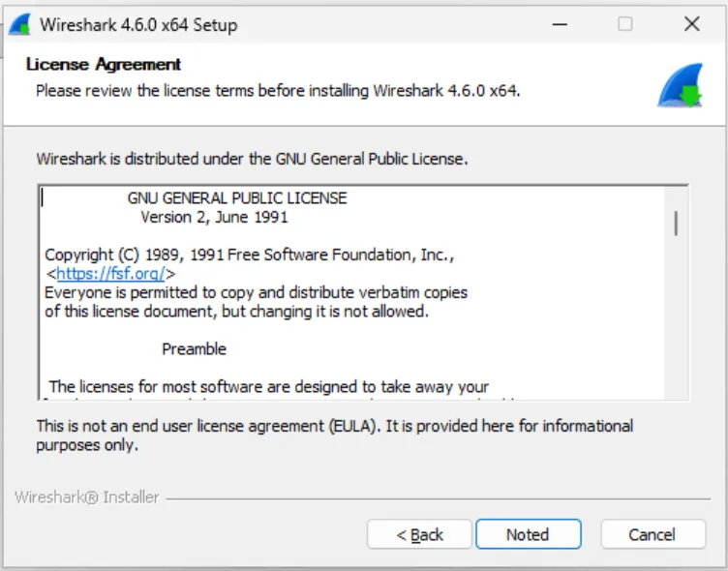This screenshot has width=728, height=571.
Task: Cancel the Wireshark installation
Action: 652,534
